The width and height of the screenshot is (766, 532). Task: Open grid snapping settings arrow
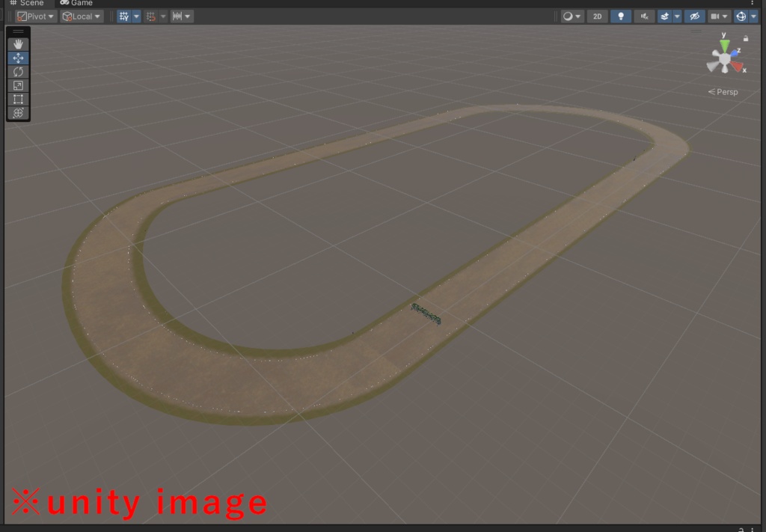coord(163,16)
